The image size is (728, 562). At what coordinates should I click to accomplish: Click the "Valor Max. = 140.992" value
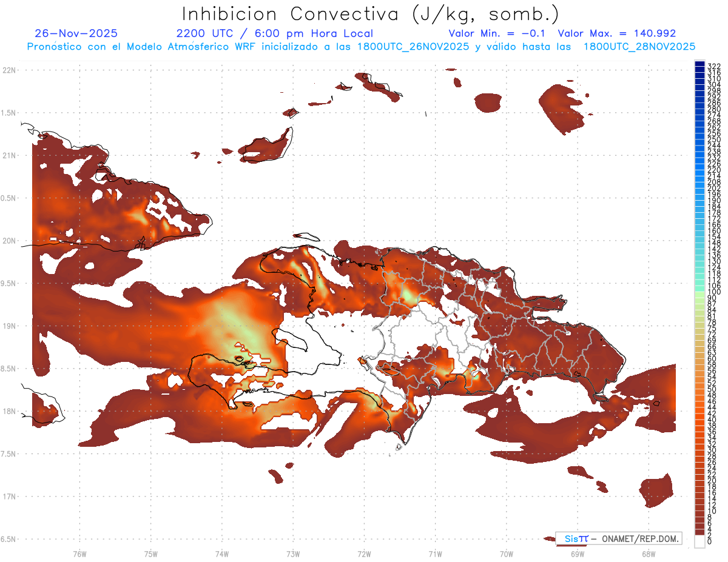pos(617,33)
